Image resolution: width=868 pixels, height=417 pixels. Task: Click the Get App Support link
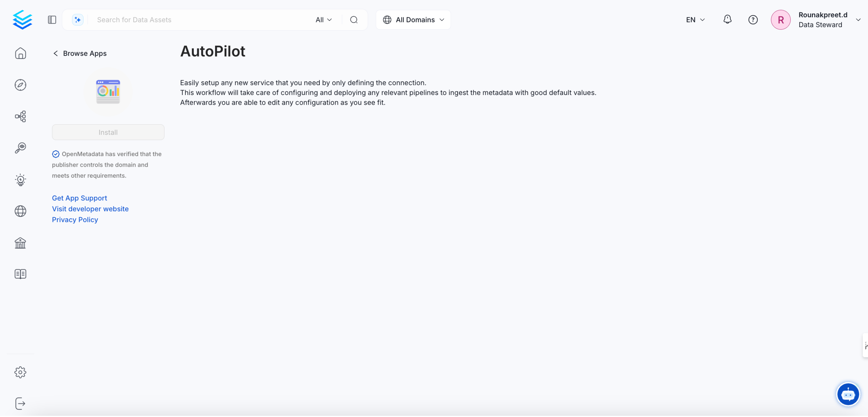(x=79, y=198)
